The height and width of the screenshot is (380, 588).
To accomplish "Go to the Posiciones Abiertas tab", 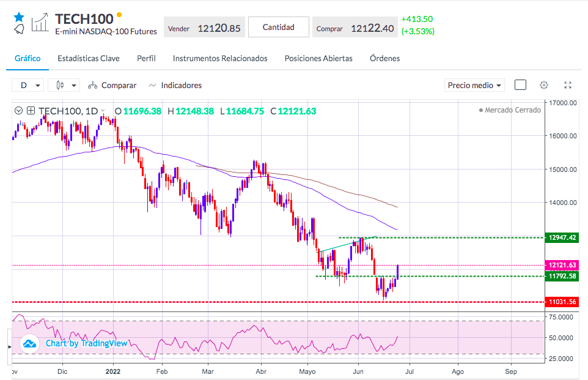I will [x=318, y=58].
